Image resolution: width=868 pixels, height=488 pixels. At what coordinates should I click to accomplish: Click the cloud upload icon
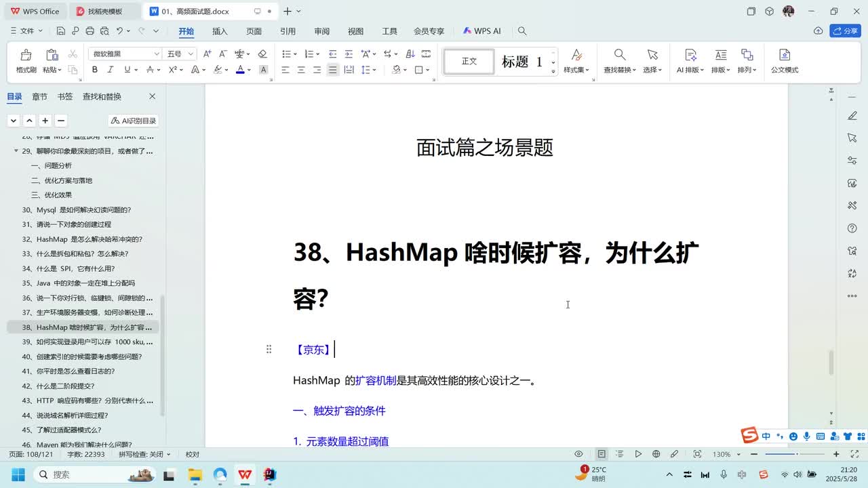(818, 31)
